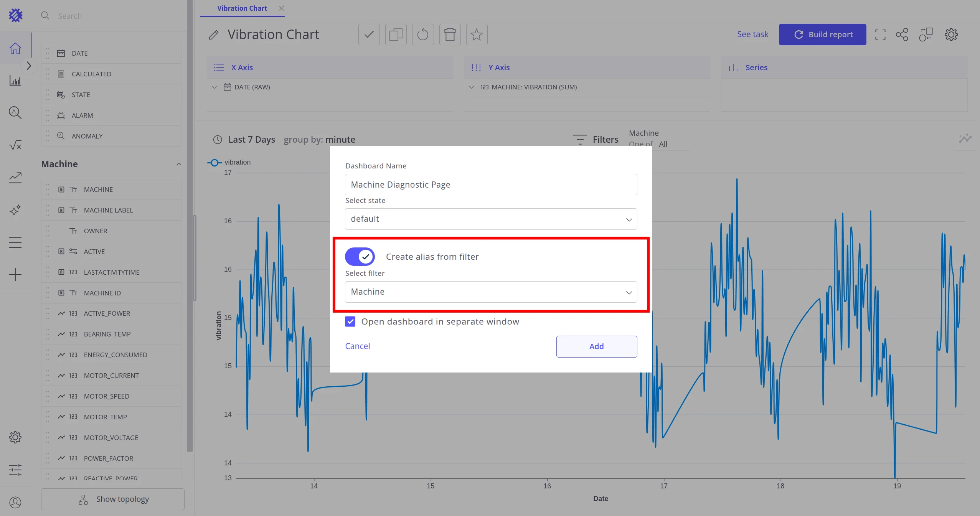The image size is (980, 516).
Task: Open the user profile icon
Action: tap(15, 502)
